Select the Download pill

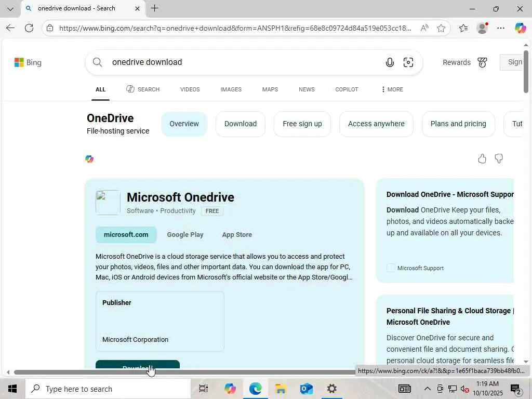241,124
